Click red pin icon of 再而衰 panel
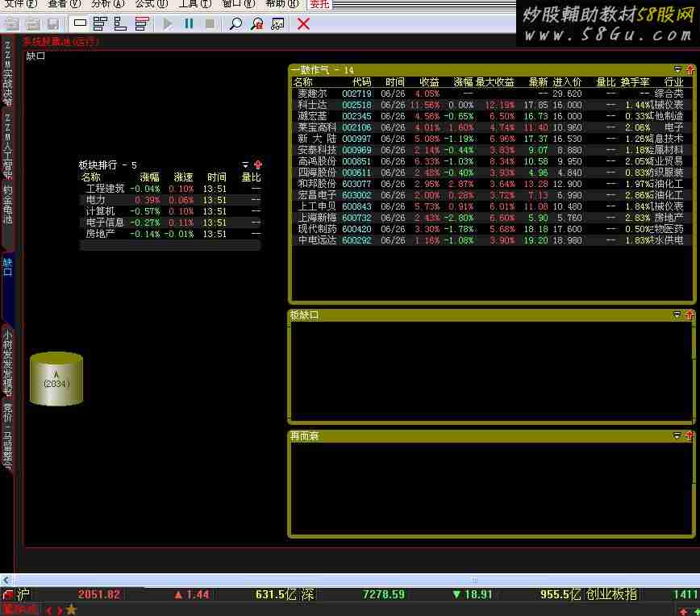Viewport: 700px width, 616px height. (x=690, y=435)
